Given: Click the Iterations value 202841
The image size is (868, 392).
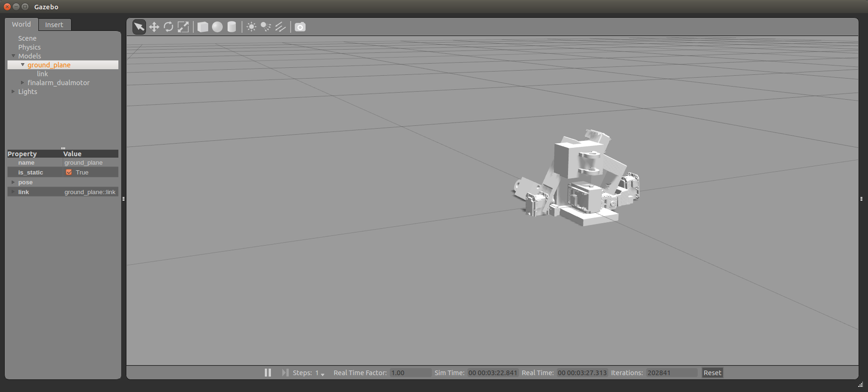Looking at the screenshot, I should tap(671, 373).
